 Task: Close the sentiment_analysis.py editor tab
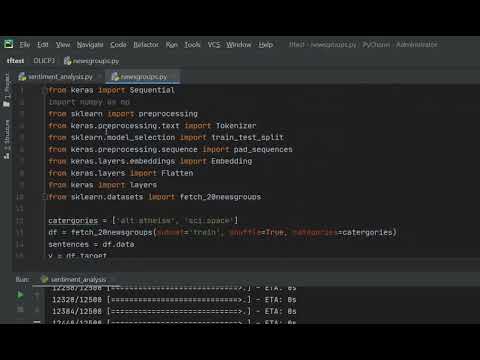coord(99,77)
